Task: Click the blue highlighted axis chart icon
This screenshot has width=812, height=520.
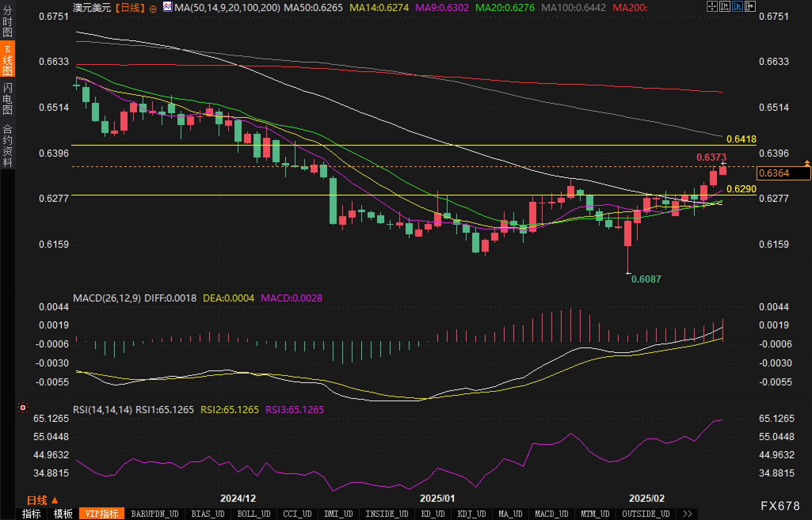Action: click(x=737, y=6)
